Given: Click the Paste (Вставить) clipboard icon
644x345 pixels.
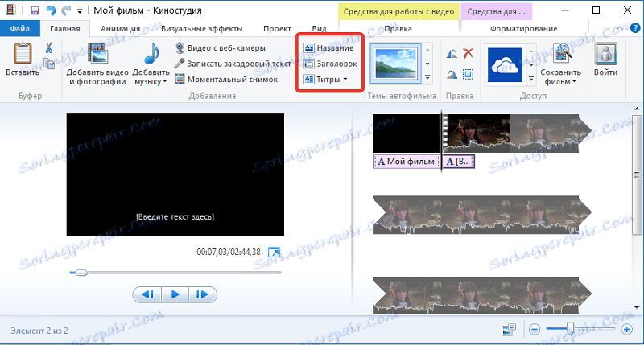Looking at the screenshot, I should pos(23,53).
